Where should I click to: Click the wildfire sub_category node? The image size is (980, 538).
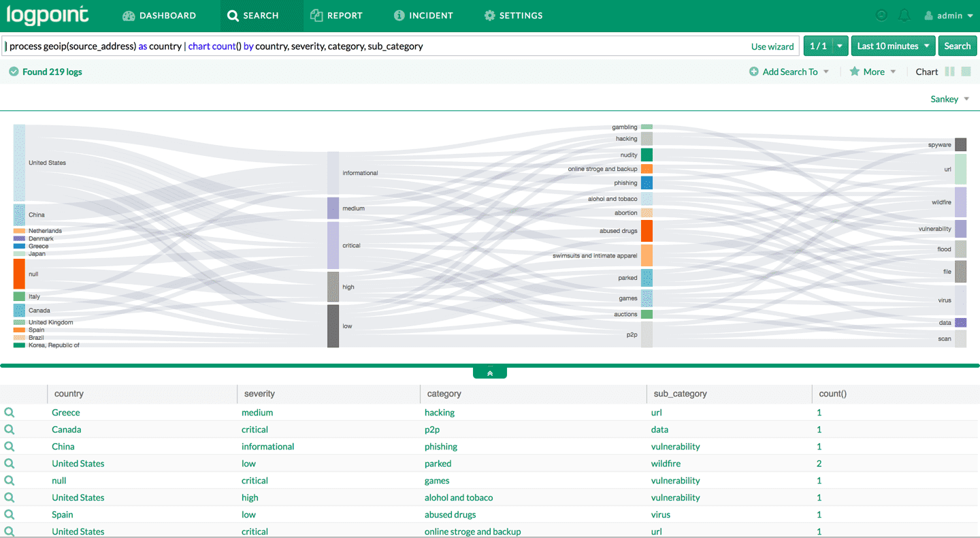click(960, 202)
